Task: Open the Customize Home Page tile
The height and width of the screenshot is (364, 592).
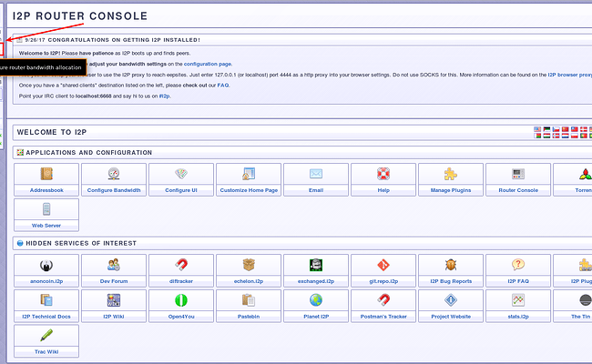Action: tap(249, 179)
